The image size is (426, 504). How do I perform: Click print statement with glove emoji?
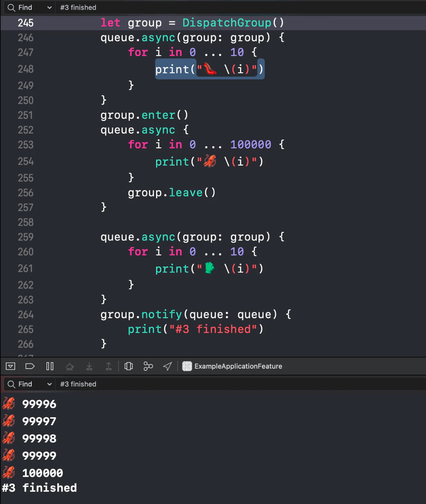coord(209,269)
